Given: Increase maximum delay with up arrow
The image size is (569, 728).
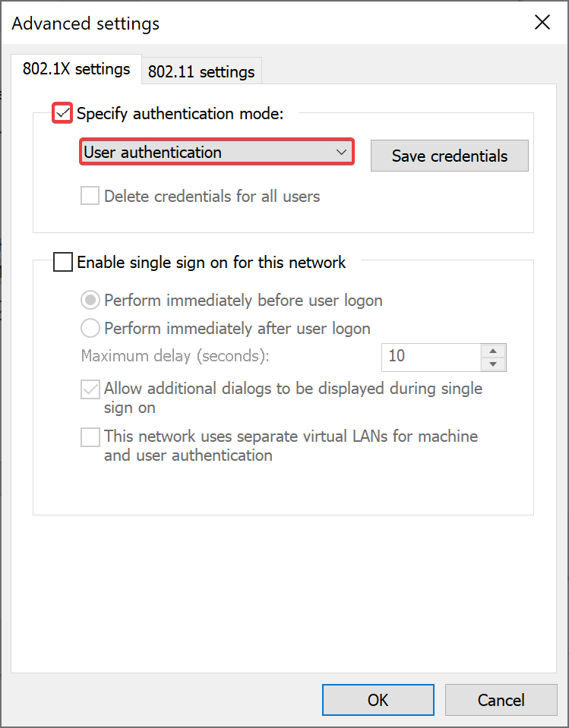Looking at the screenshot, I should coord(493,351).
